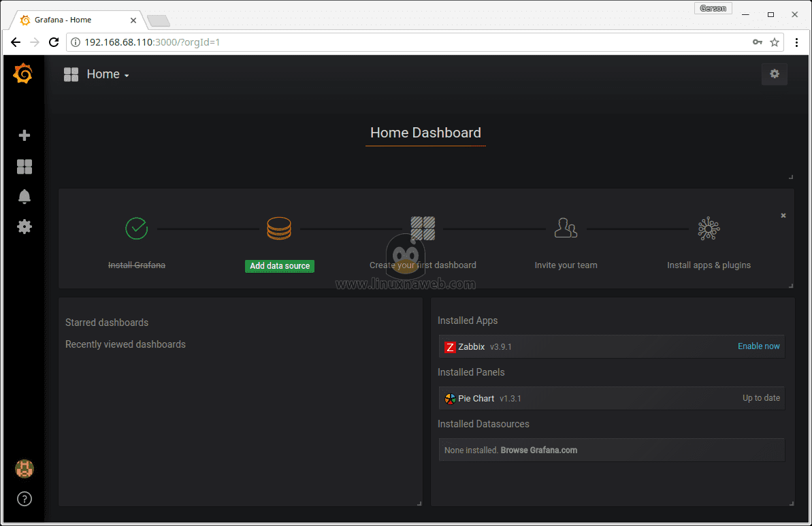
Task: Click the dashboard grid icon beside Home
Action: (71, 75)
